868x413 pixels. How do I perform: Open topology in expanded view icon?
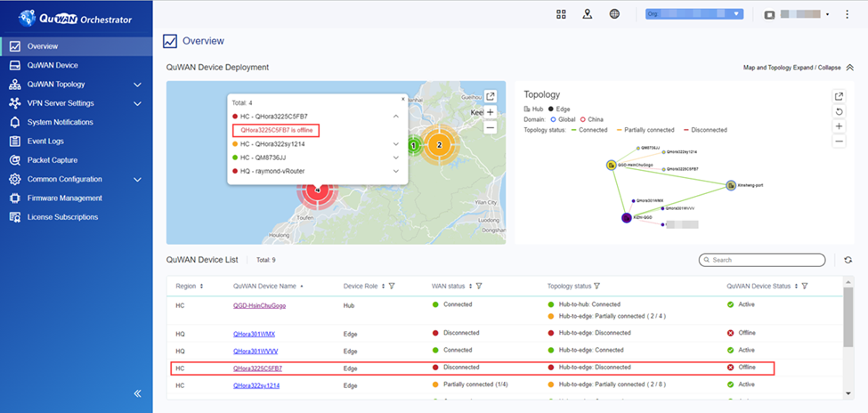[840, 96]
